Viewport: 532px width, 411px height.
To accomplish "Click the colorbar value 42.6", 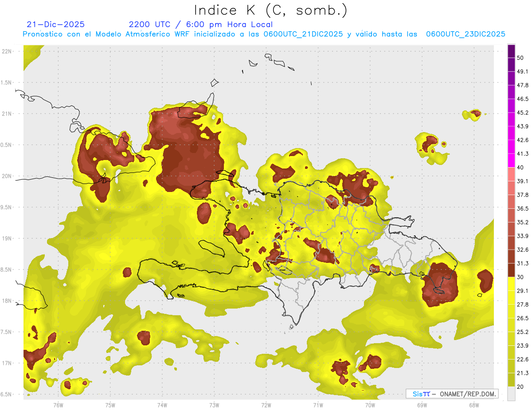I will [x=523, y=141].
